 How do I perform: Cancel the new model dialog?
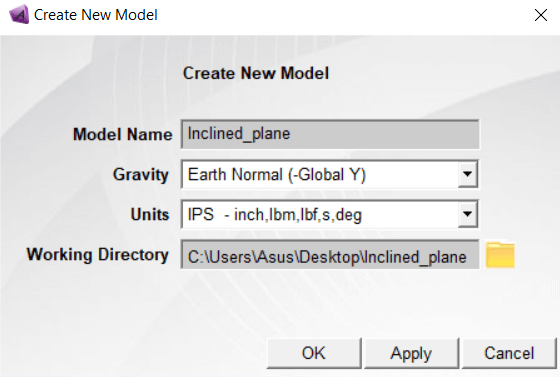[509, 353]
